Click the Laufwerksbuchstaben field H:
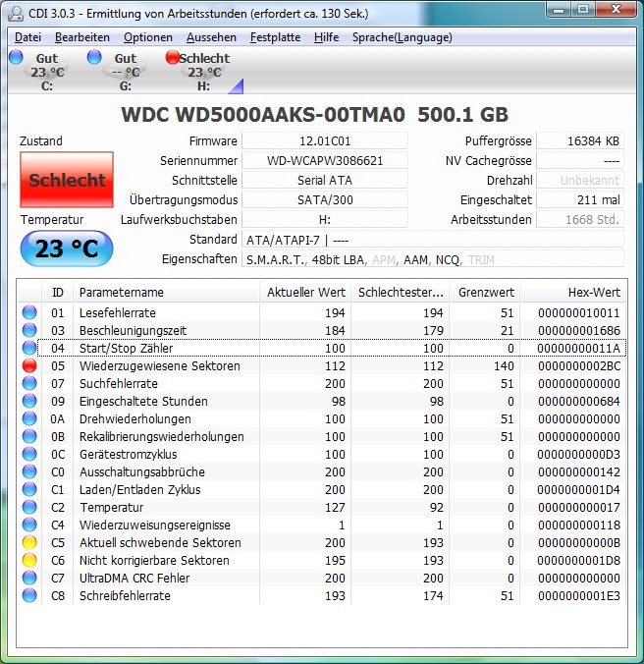The width and height of the screenshot is (644, 664). point(325,220)
